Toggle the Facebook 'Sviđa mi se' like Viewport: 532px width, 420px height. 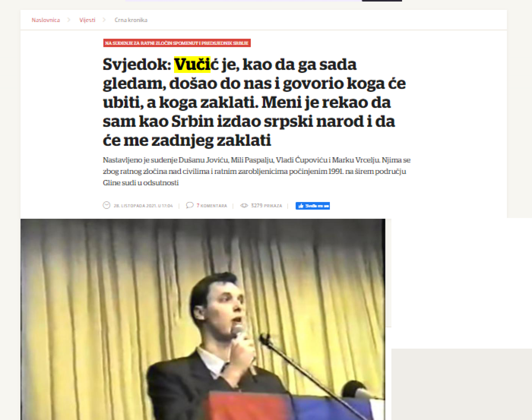(313, 206)
